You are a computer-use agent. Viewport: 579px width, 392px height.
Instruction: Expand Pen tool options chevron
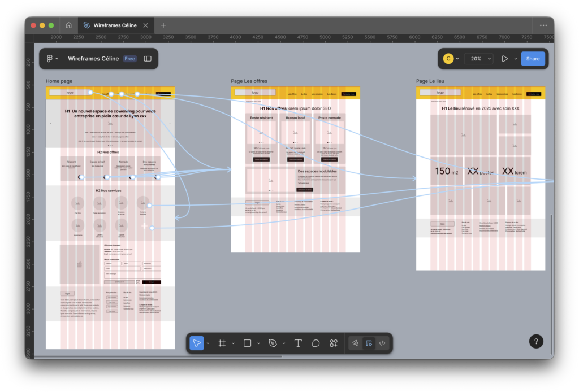coord(284,343)
